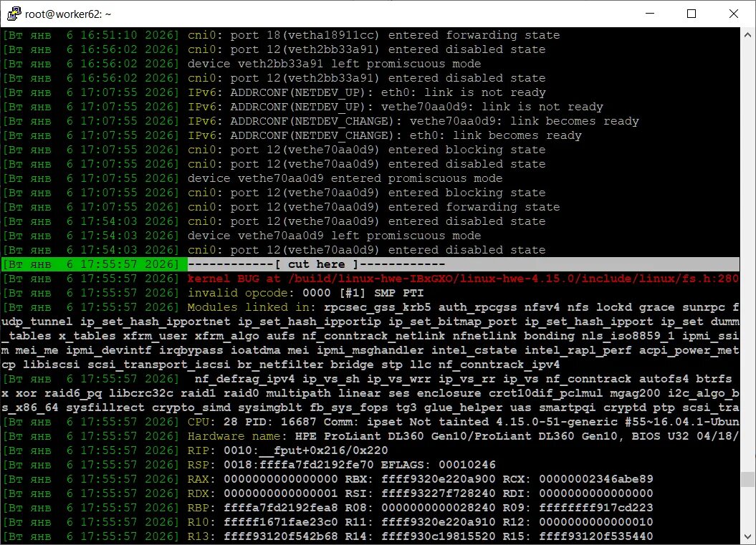Click RBX value ffff9320e220a900
756x545 pixels.
click(x=438, y=479)
